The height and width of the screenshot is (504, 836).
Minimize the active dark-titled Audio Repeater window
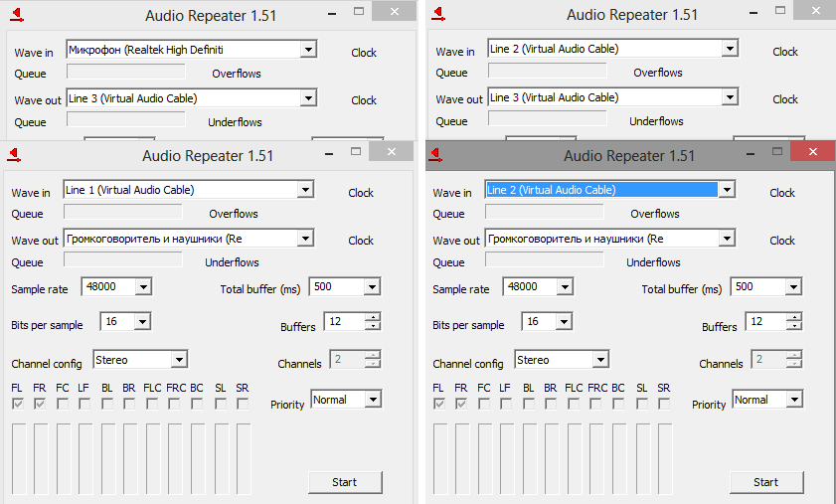(x=751, y=154)
